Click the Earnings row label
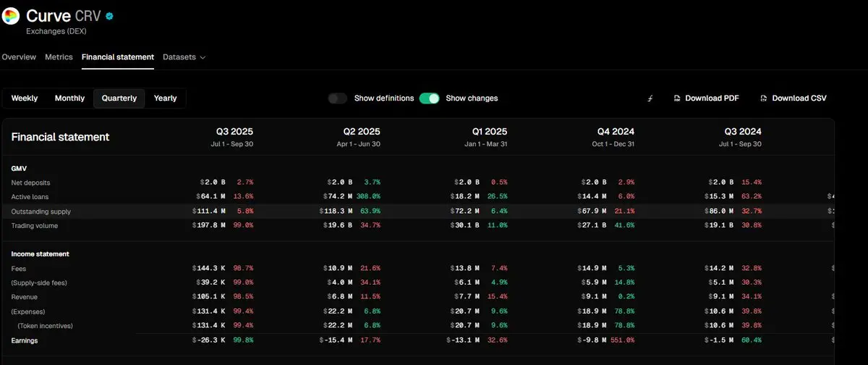 [x=25, y=340]
